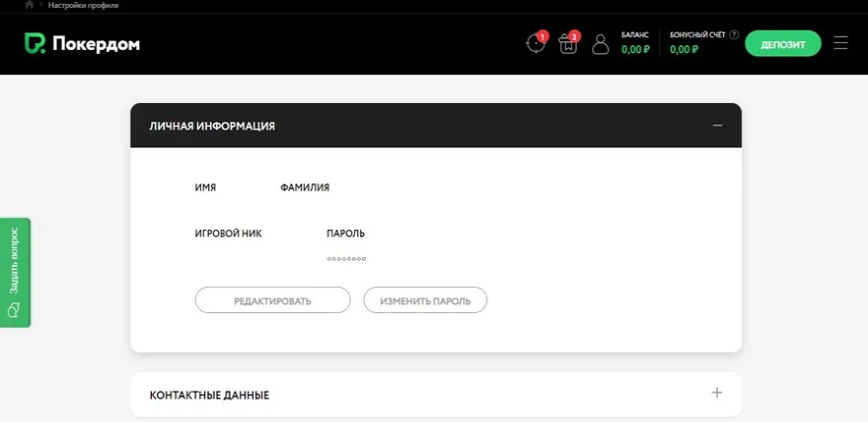Open the Задать вопрос side tab

point(14,262)
